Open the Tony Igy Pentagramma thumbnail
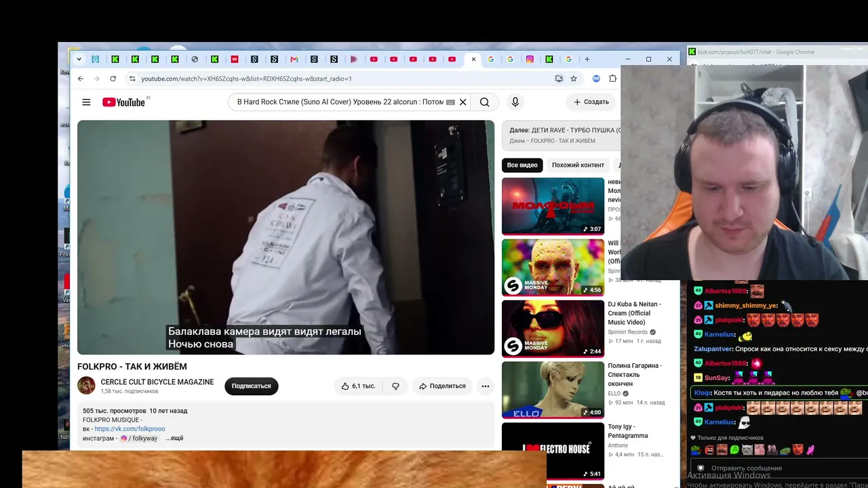 (x=553, y=451)
